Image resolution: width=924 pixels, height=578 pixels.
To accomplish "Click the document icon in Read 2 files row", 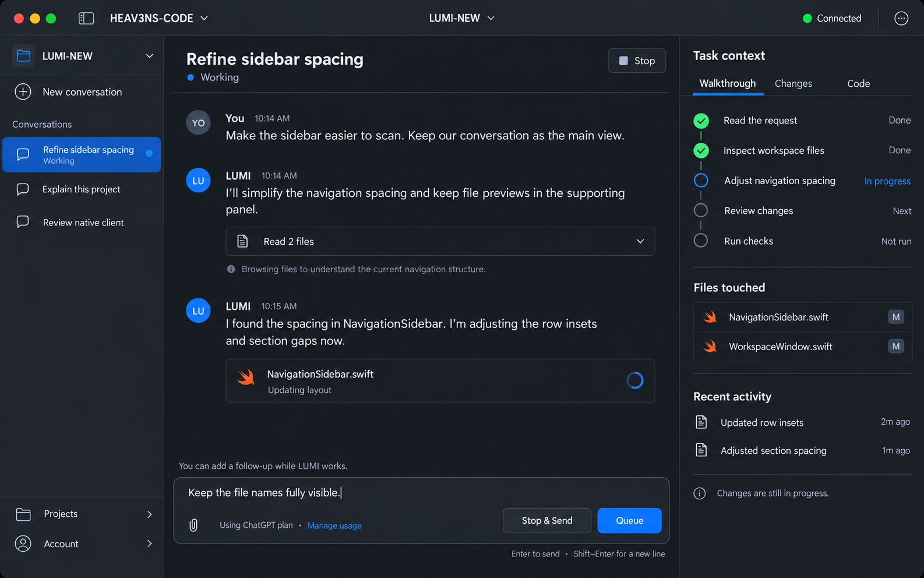I will (242, 241).
